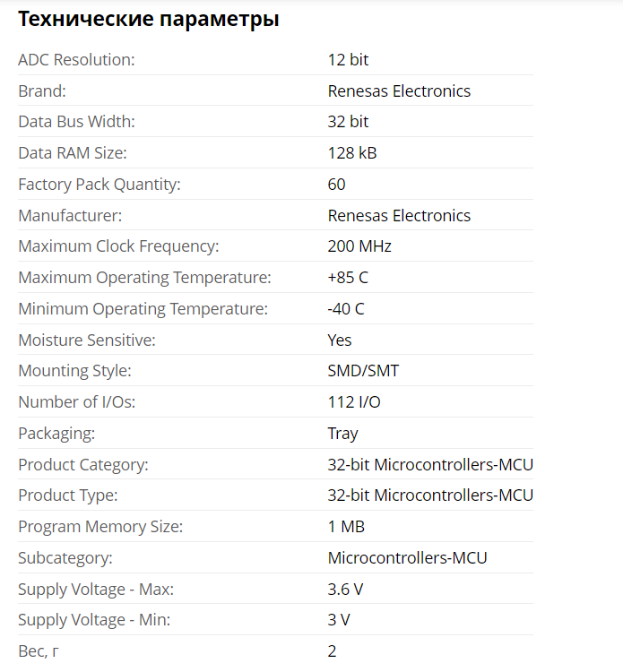
Task: Click the Factory Pack Quantity label
Action: [100, 185]
